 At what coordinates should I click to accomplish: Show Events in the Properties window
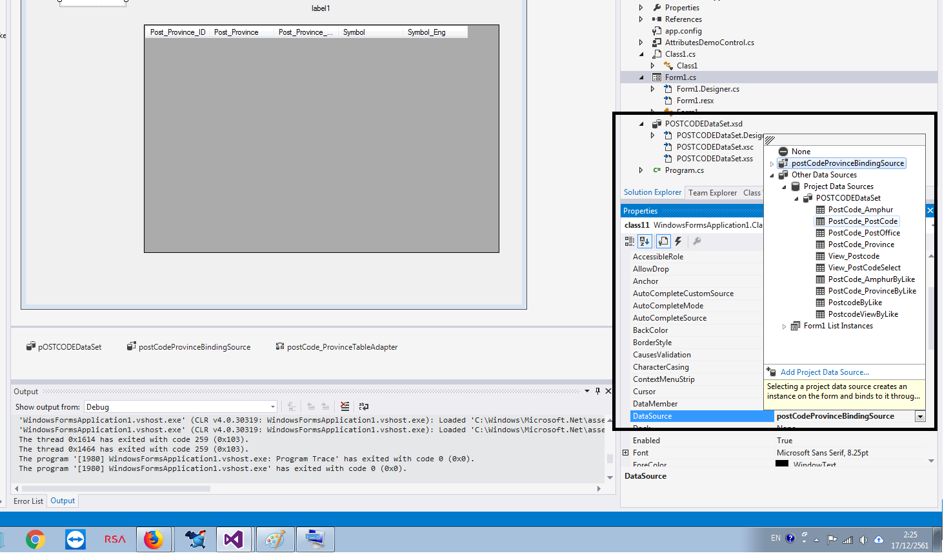[678, 241]
